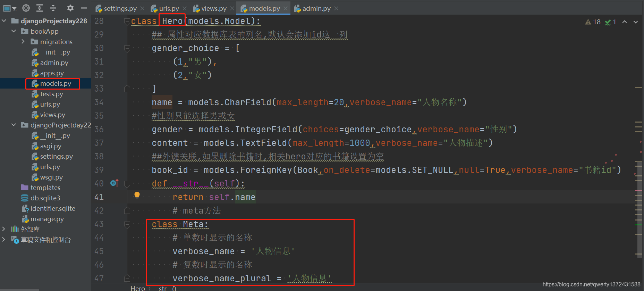Open the db.sqlite3 database file
Image resolution: width=644 pixels, height=291 pixels.
(41, 198)
